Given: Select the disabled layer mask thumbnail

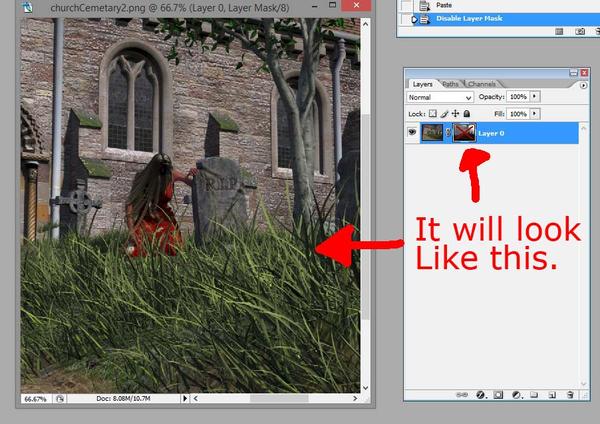Looking at the screenshot, I should coord(465,133).
